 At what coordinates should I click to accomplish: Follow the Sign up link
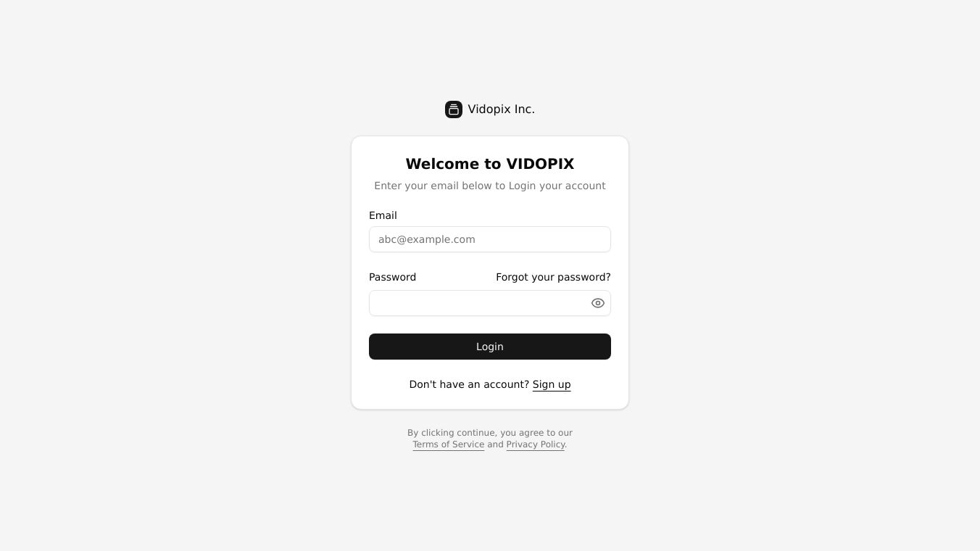552,384
